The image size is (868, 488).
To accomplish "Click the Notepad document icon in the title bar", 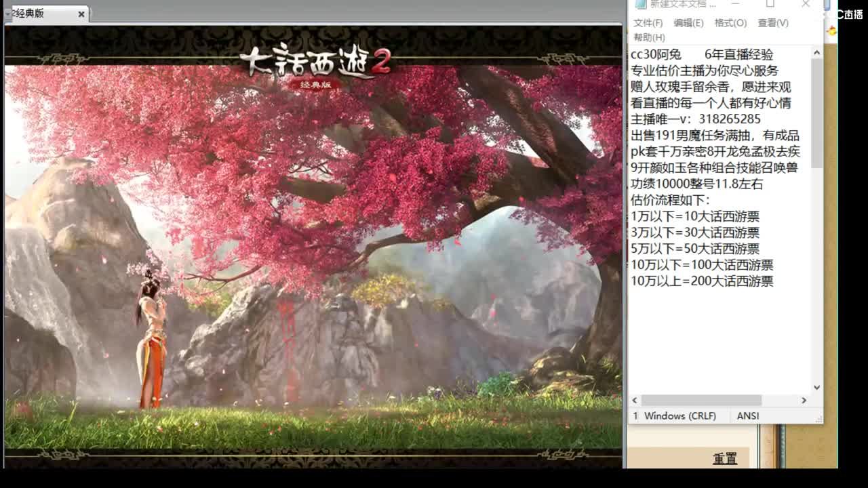I will pos(640,4).
